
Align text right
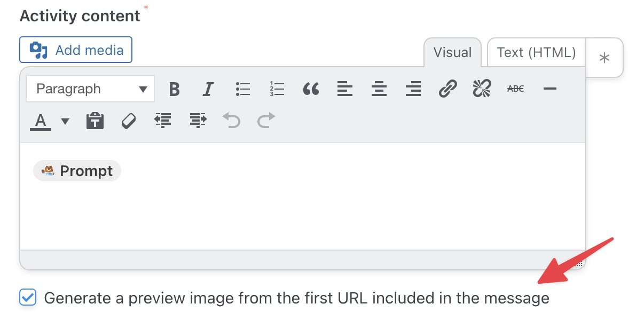[x=413, y=89]
